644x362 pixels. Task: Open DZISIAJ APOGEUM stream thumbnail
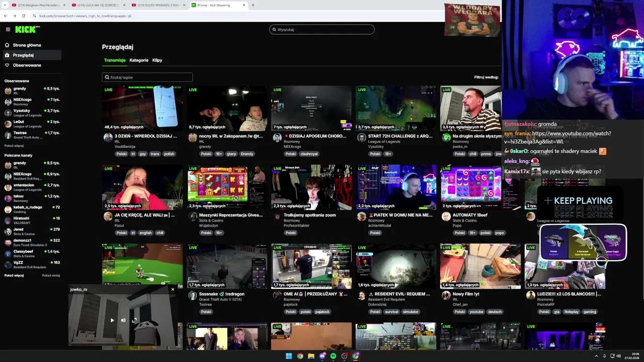311,108
